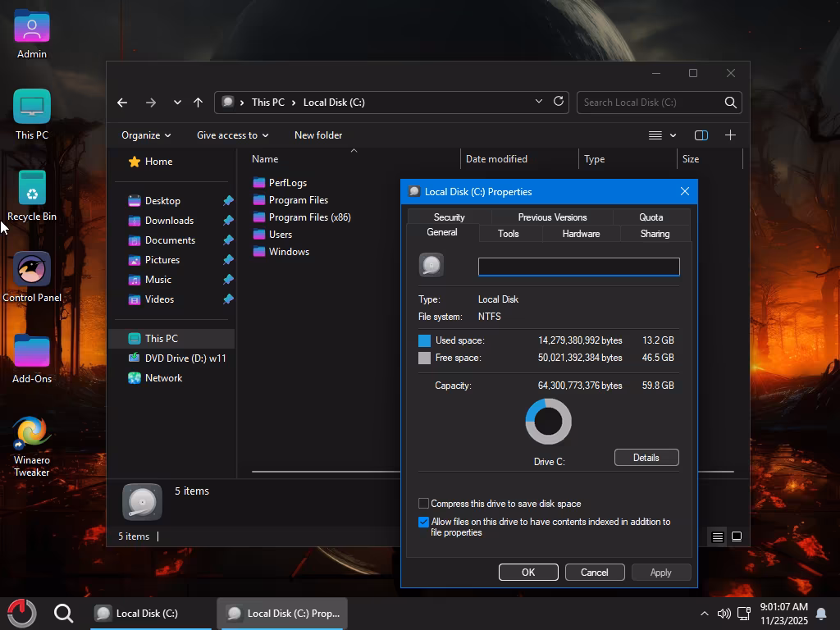Click the refresh icon in address bar

559,102
